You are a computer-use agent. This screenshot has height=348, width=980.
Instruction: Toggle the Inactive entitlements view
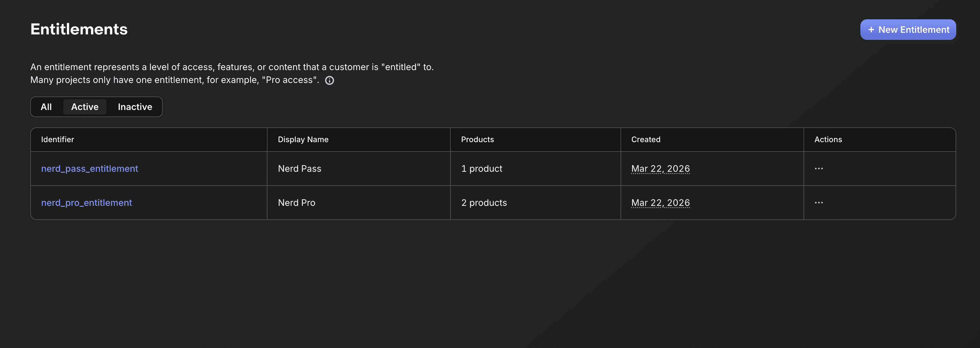click(x=135, y=106)
